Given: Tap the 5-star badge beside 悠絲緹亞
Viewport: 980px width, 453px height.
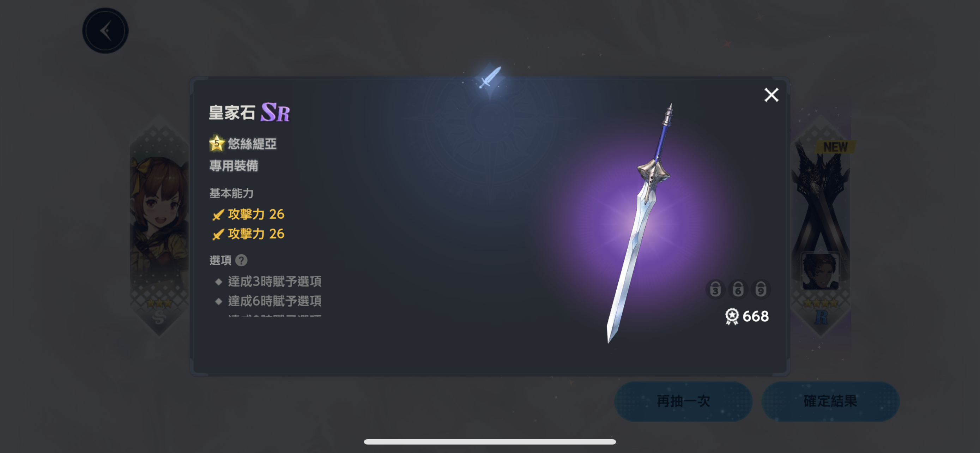Looking at the screenshot, I should click(x=217, y=143).
